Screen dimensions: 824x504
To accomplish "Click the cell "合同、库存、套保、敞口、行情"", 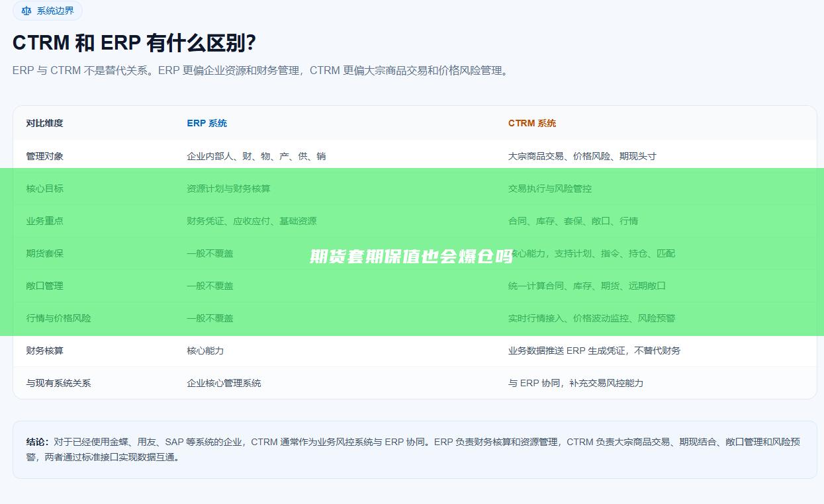I will click(x=573, y=221).
